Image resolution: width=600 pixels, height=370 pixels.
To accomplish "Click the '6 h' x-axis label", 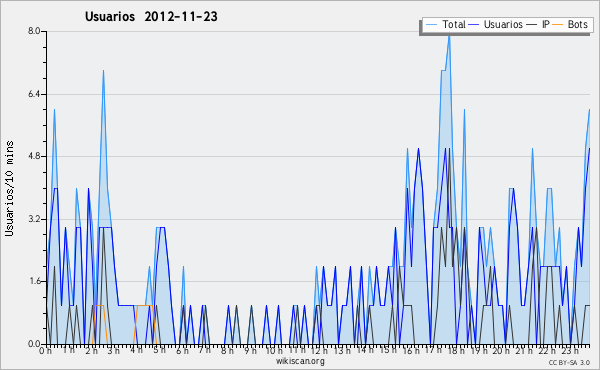I will tap(182, 351).
